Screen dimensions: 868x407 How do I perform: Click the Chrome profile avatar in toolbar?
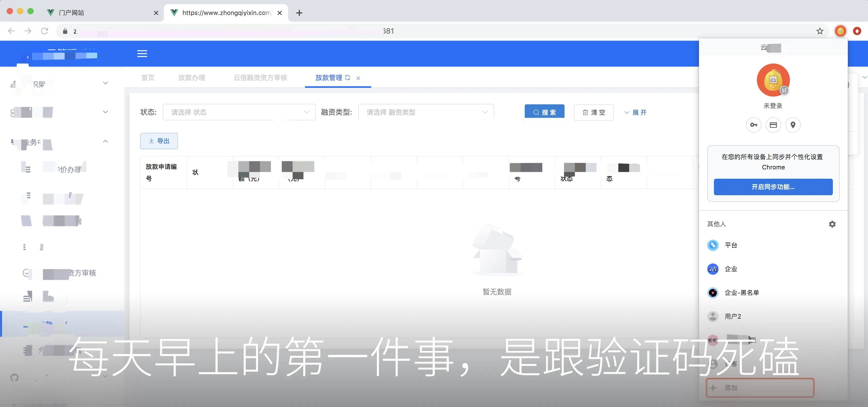pyautogui.click(x=840, y=31)
